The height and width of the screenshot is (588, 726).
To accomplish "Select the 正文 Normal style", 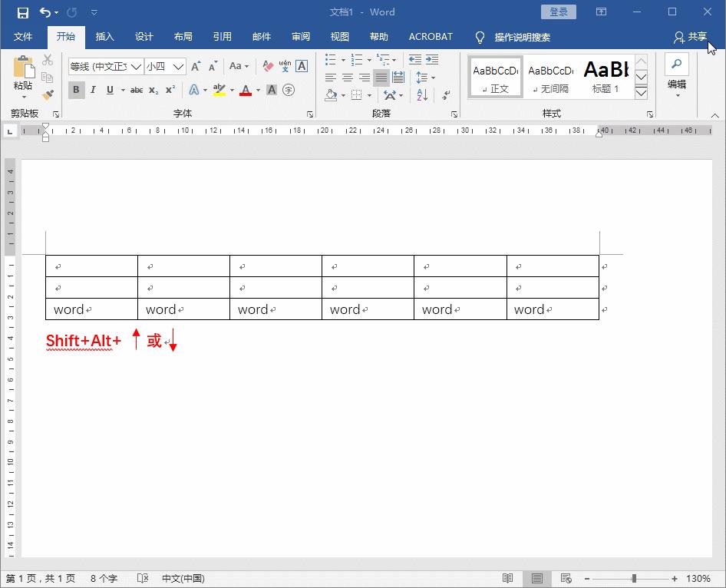I will coord(496,77).
